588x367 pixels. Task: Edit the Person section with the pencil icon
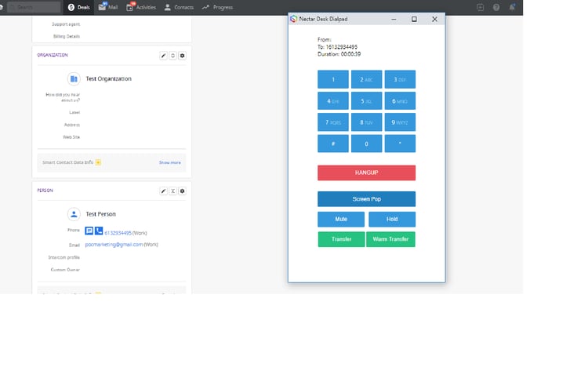point(164,191)
